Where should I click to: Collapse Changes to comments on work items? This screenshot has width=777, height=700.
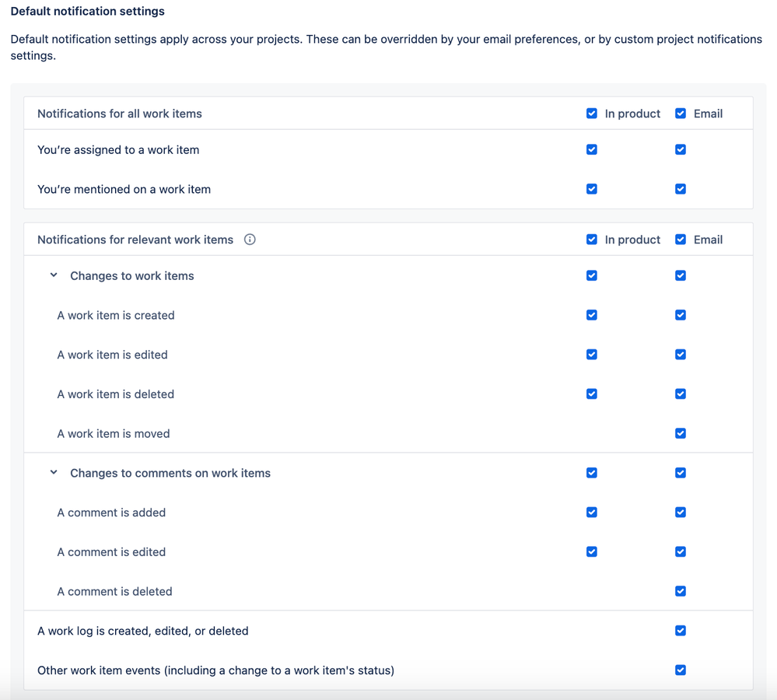[x=54, y=473]
